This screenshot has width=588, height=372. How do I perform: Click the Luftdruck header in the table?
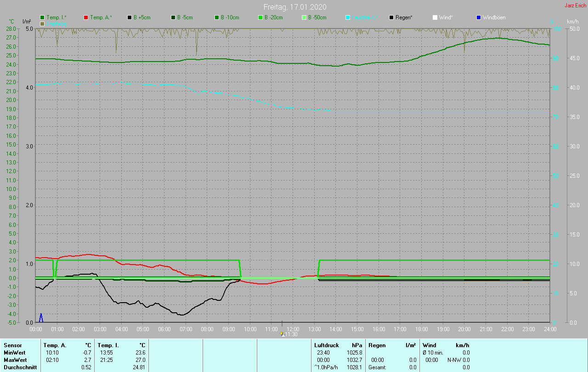(327, 345)
